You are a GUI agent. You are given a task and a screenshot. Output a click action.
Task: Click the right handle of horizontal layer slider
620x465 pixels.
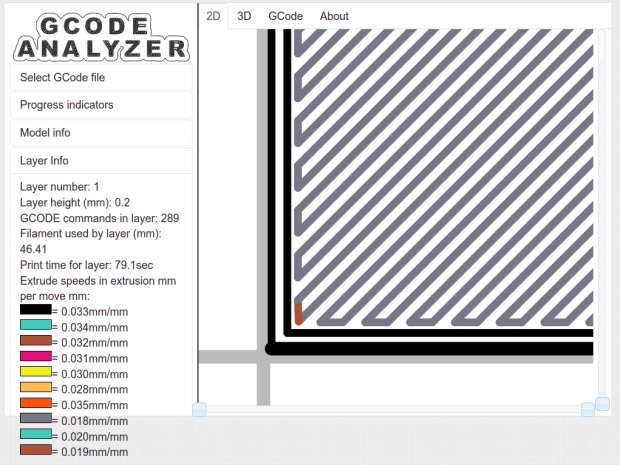[588, 410]
